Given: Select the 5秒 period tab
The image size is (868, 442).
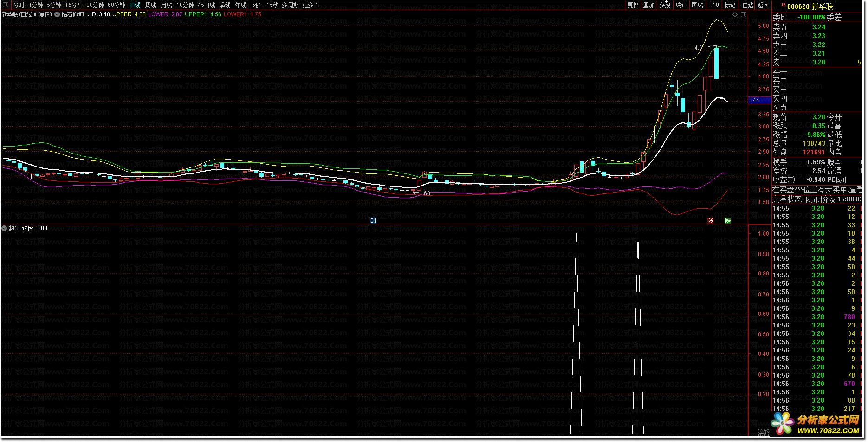Looking at the screenshot, I should (256, 5).
